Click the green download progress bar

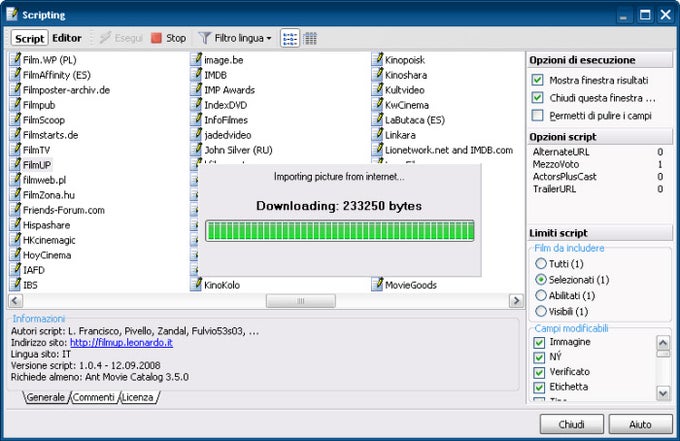pyautogui.click(x=340, y=231)
